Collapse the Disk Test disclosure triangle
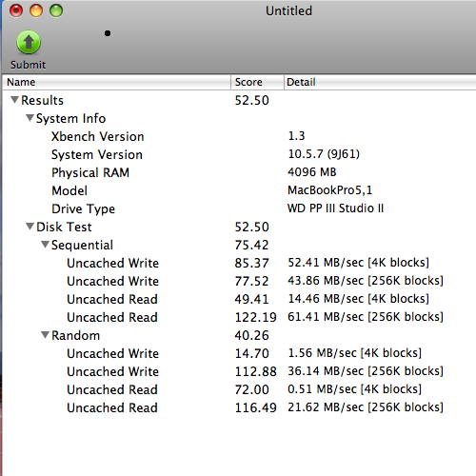The image size is (476, 476). [30, 227]
